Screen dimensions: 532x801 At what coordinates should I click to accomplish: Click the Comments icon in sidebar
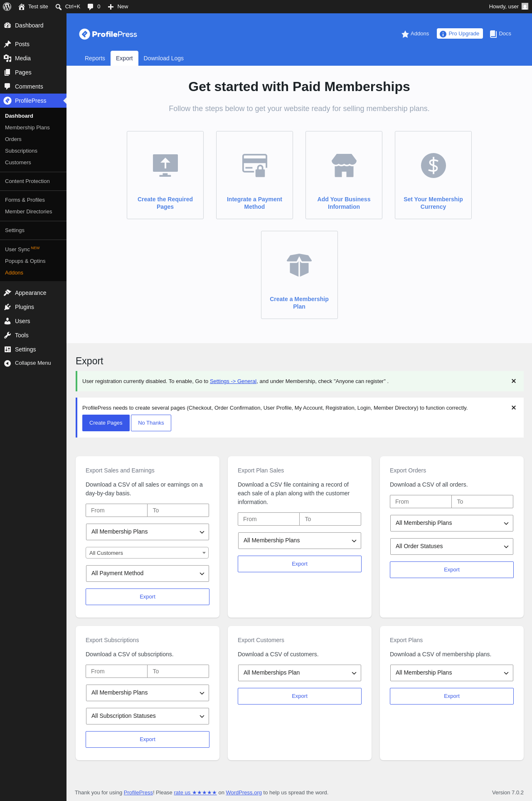pyautogui.click(x=7, y=87)
